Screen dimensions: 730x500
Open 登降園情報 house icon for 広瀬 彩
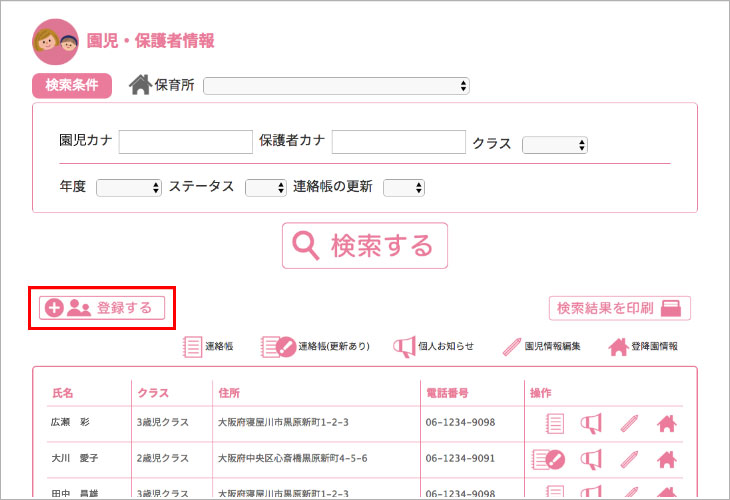pos(667,423)
